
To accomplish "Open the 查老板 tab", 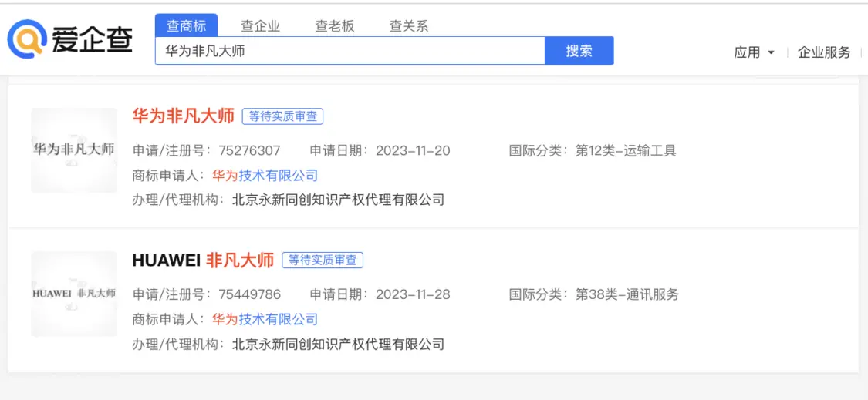I will point(334,26).
